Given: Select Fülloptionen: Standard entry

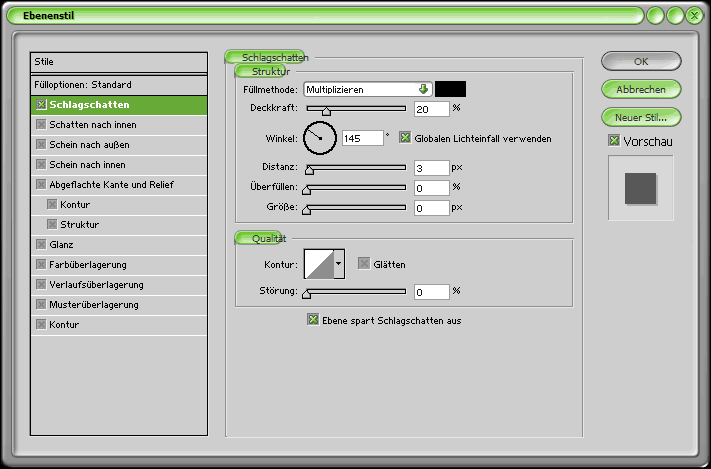Looking at the screenshot, I should click(119, 85).
